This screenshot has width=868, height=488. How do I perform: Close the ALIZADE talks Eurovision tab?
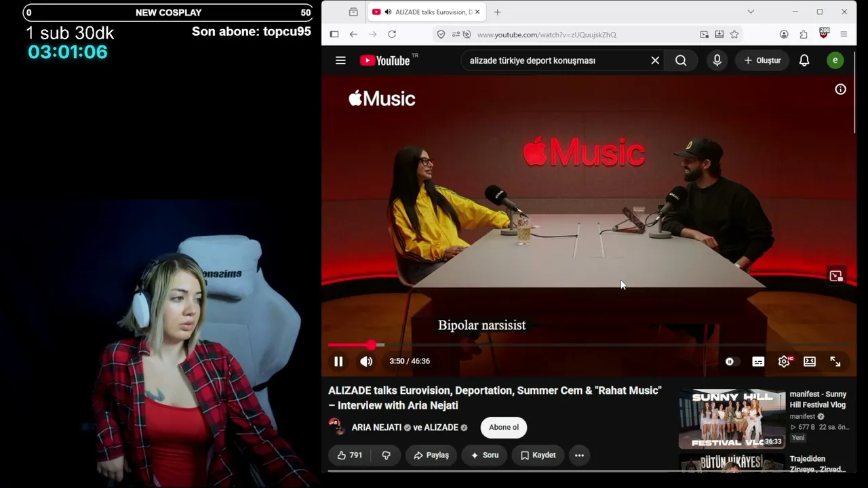(477, 12)
